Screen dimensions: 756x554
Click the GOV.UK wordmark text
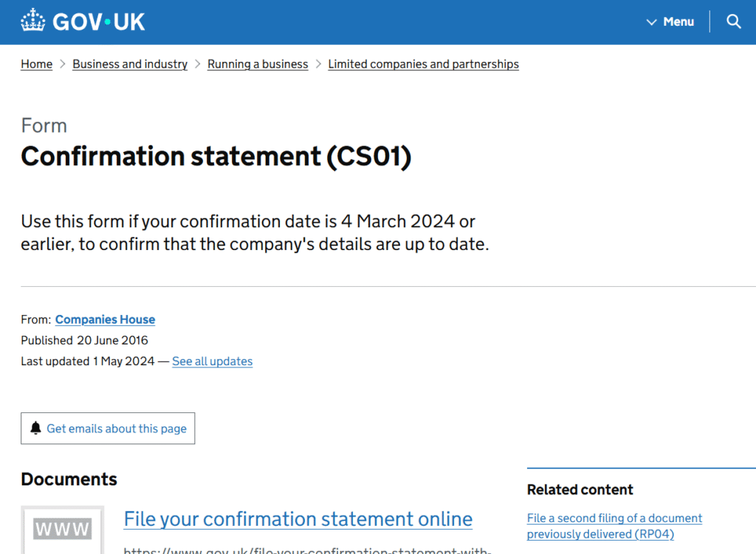99,21
